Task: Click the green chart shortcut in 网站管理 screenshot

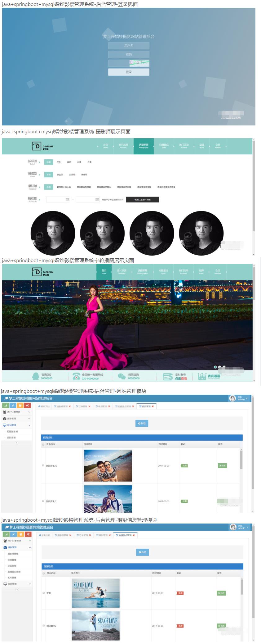Action: [x=5, y=405]
